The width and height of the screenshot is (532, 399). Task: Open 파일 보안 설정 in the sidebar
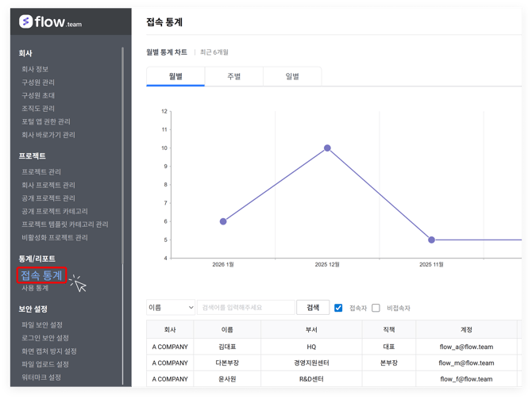42,325
